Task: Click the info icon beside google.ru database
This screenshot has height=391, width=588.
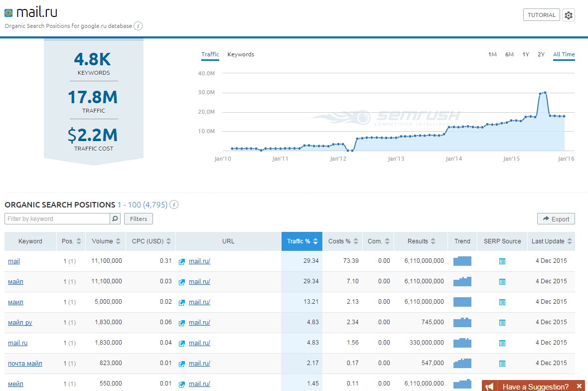Action: click(x=139, y=26)
